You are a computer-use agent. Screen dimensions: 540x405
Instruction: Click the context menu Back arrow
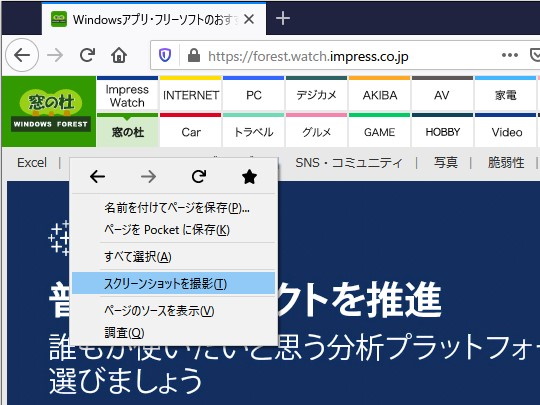tap(97, 177)
